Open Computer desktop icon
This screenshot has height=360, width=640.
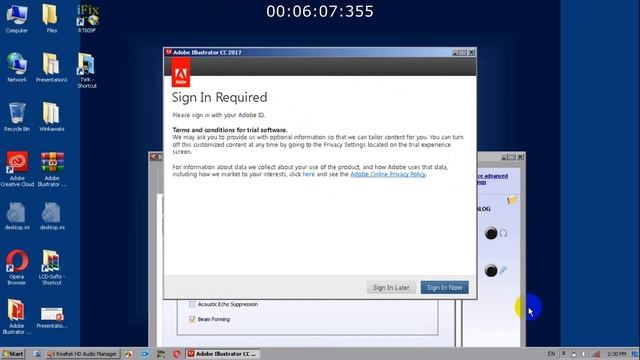17,19
